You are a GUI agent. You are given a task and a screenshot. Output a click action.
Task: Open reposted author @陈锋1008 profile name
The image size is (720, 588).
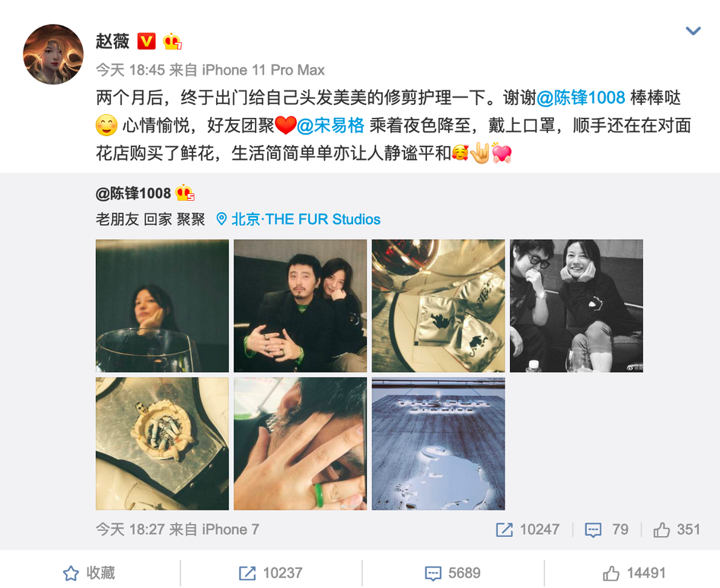[x=133, y=193]
